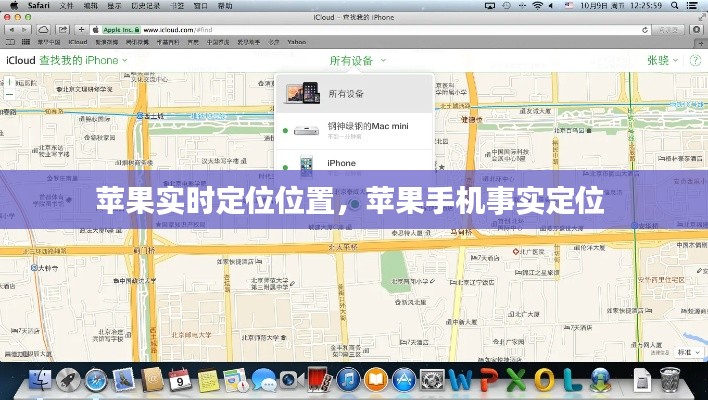Launch Safari compass icon in dock

[96, 380]
